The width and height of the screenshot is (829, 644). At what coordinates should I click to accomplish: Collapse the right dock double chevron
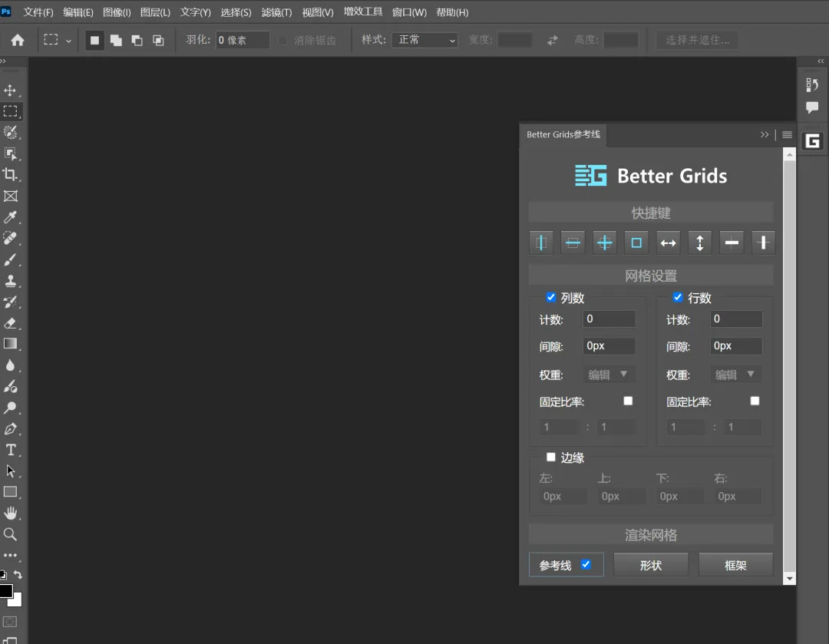(x=821, y=61)
